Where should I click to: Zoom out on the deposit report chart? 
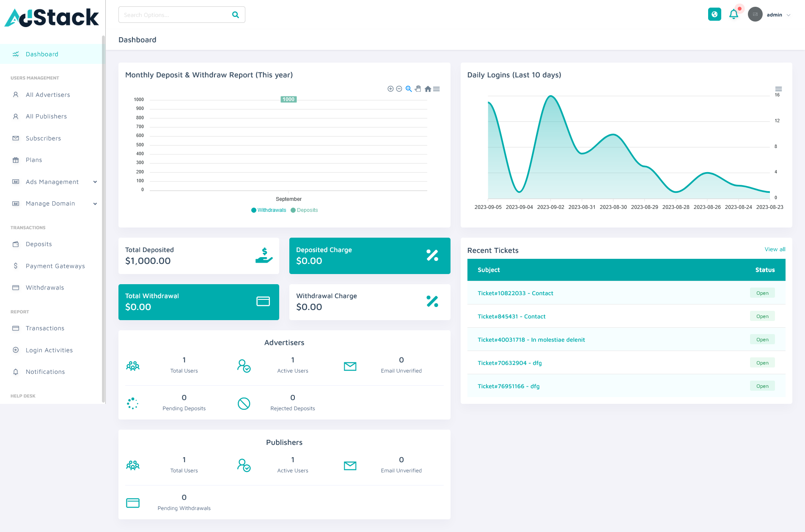(399, 89)
